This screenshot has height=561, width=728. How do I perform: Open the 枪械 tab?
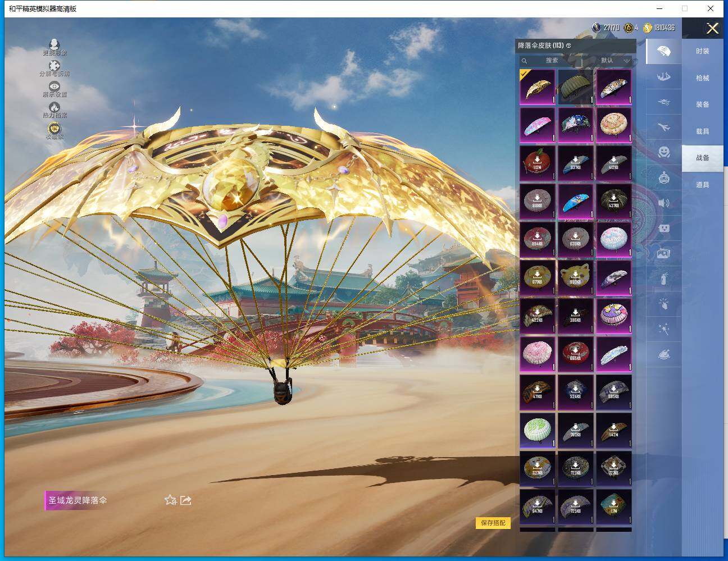point(703,78)
